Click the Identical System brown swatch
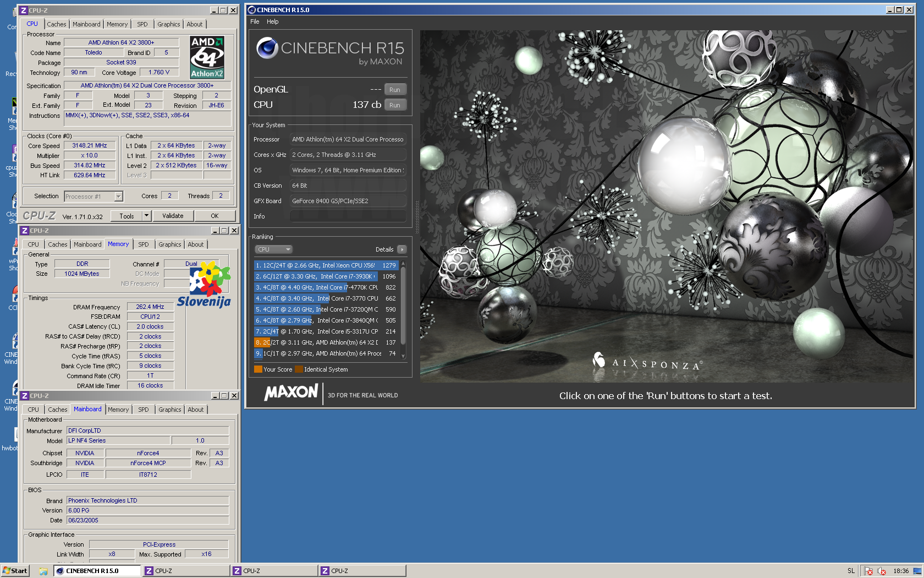The height and width of the screenshot is (578, 924). pyautogui.click(x=299, y=369)
